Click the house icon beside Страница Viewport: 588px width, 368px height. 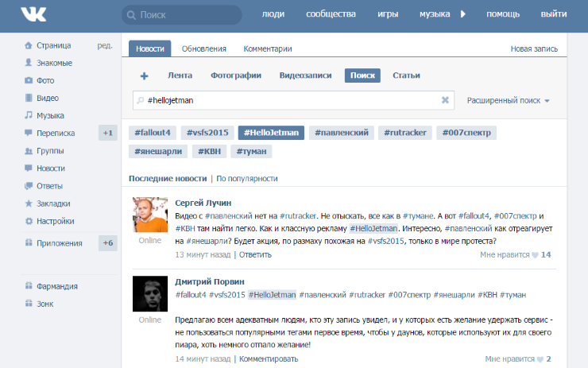(29, 45)
